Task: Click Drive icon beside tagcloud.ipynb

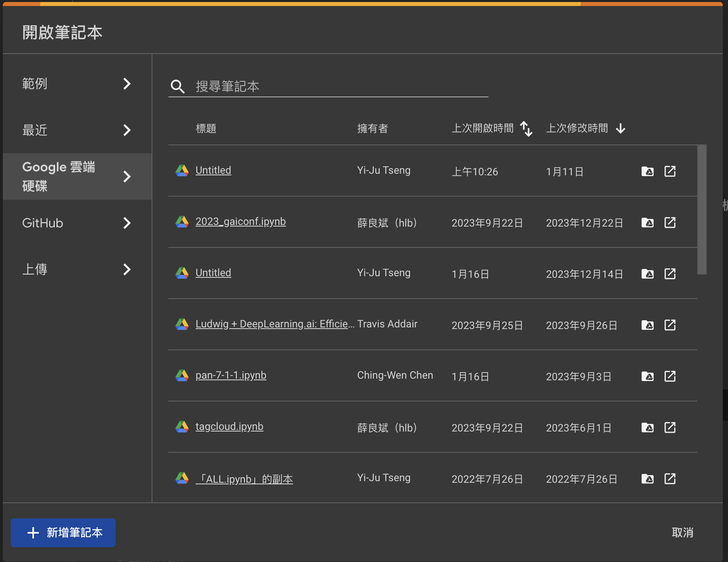Action: click(x=182, y=427)
